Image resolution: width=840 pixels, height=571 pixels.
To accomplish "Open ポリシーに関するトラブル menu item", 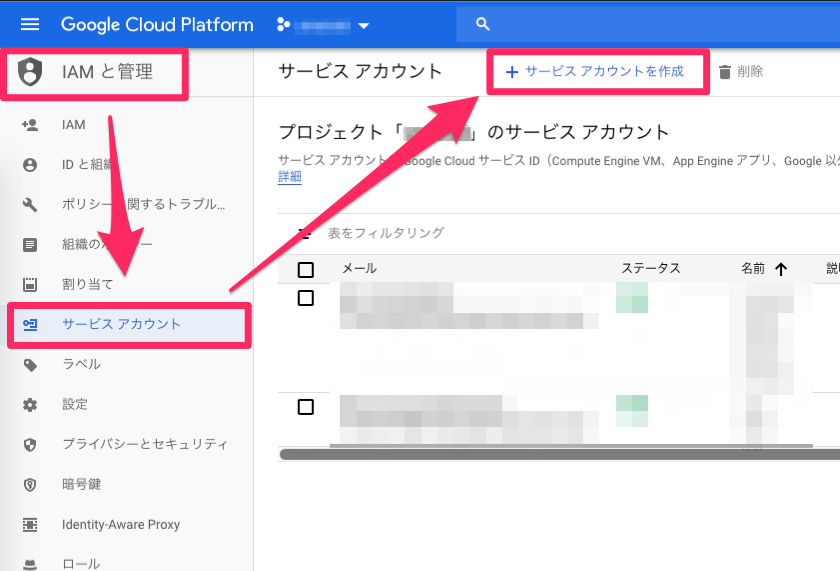I will (x=144, y=204).
